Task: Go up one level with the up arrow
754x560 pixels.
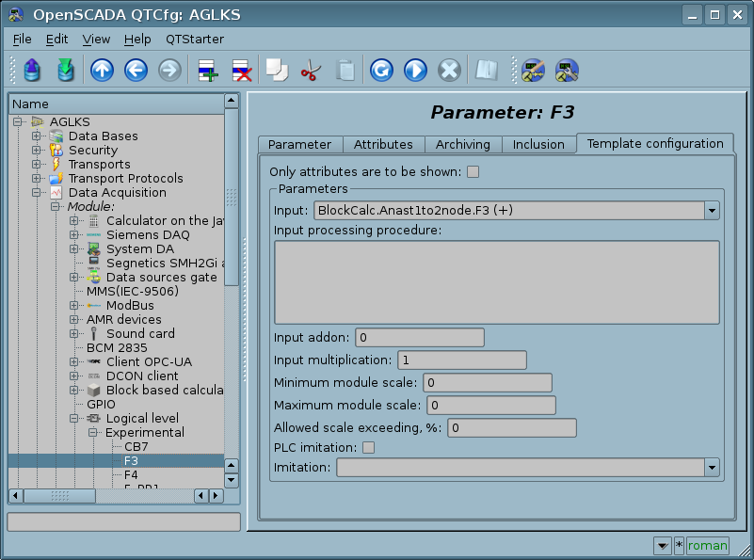Action: (x=102, y=71)
